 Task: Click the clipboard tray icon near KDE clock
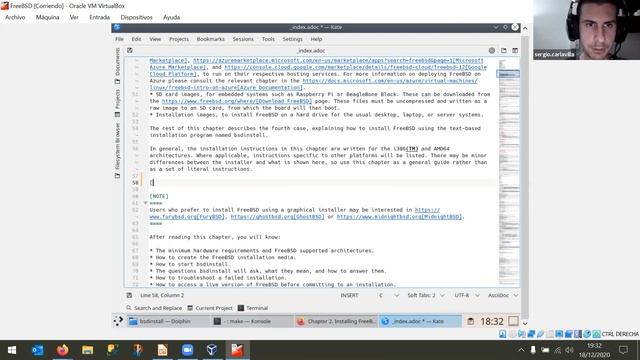coord(471,322)
